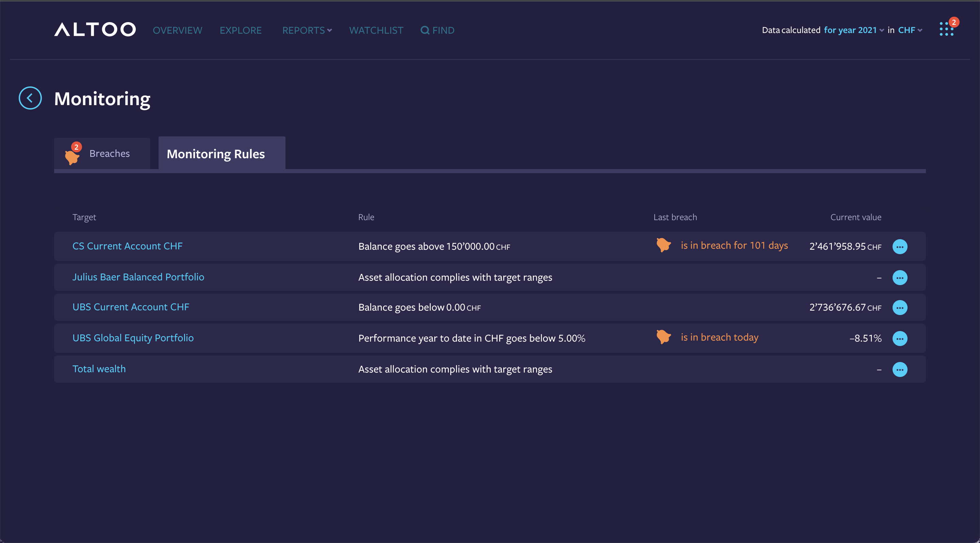Open more options for Total wealth row
This screenshot has width=980, height=543.
click(900, 369)
